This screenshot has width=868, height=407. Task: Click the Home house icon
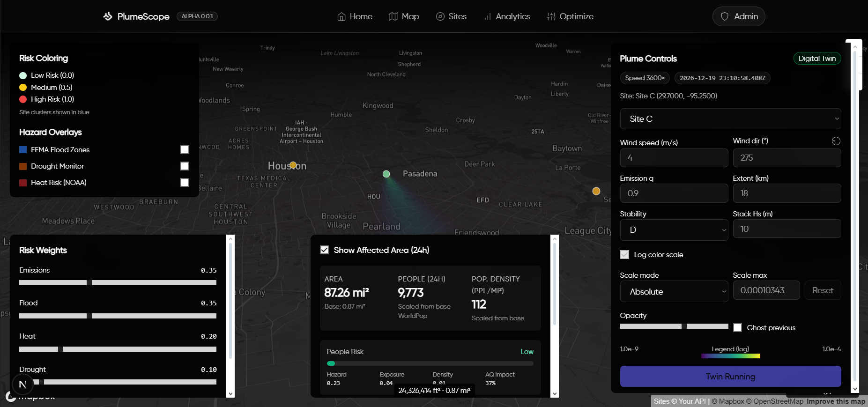coord(341,16)
